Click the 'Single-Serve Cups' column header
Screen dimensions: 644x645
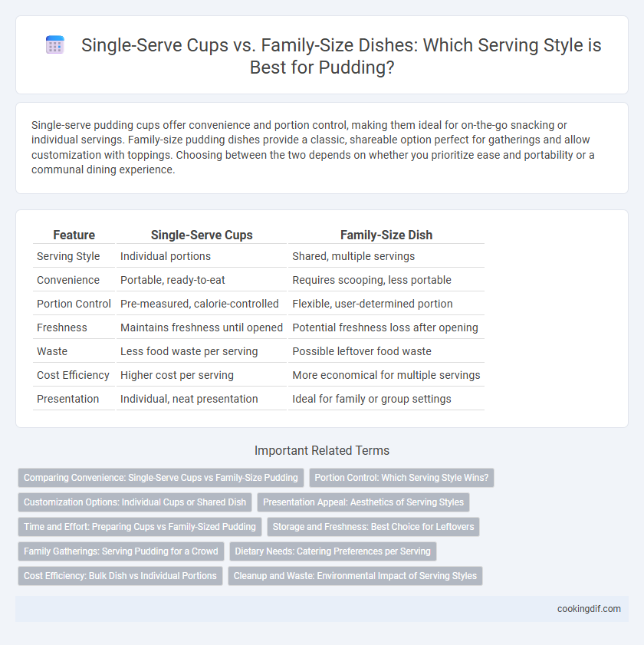pyautogui.click(x=202, y=235)
